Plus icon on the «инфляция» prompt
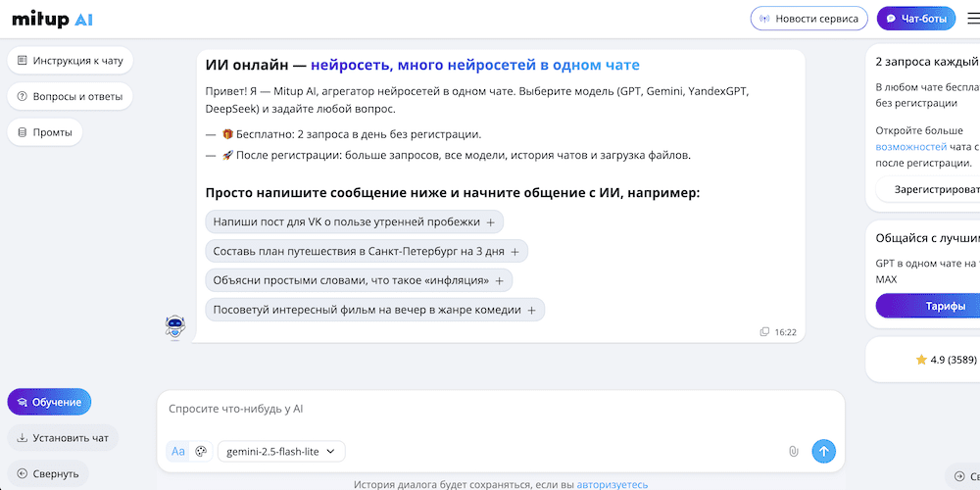 500,281
